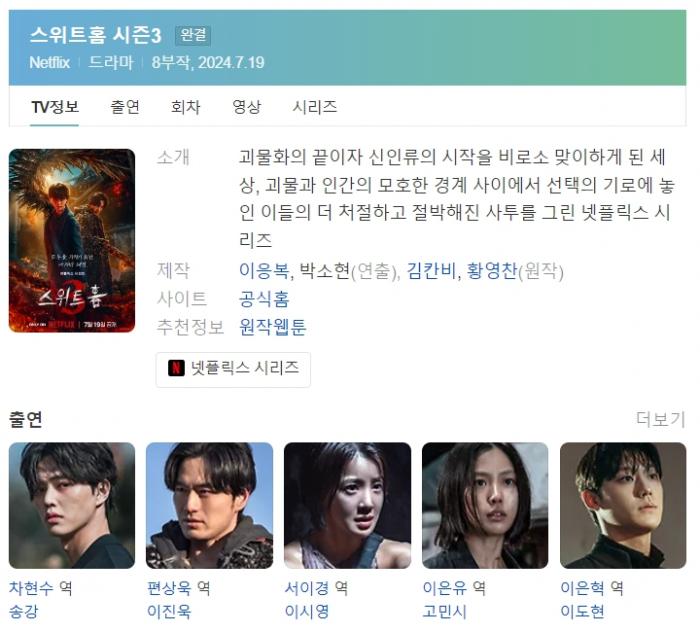Switch to the 출연 tab

pyautogui.click(x=125, y=107)
